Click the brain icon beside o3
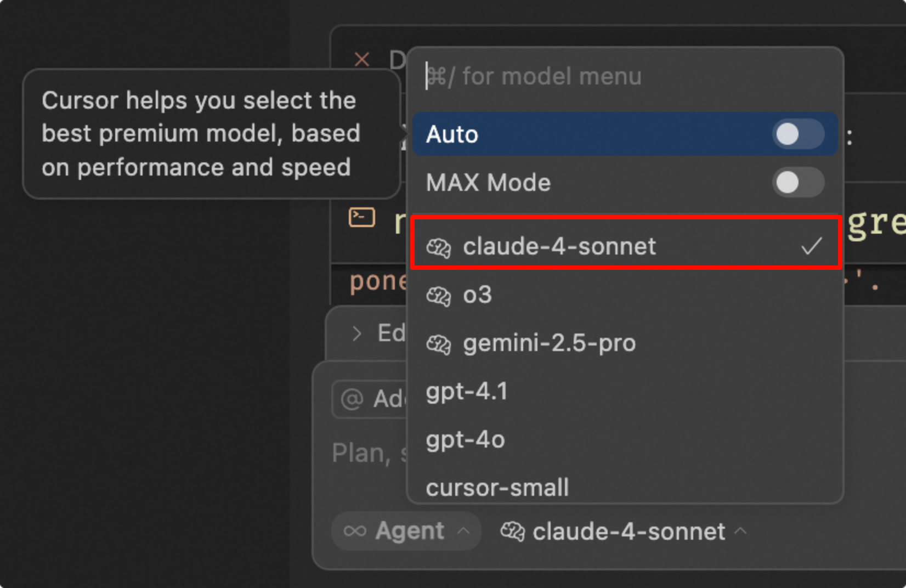906x588 pixels. [439, 296]
